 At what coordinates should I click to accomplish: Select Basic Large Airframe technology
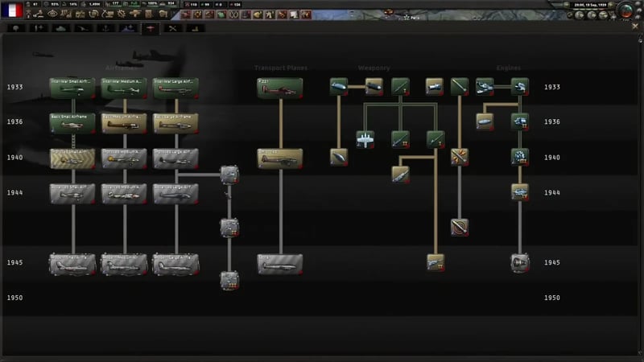click(x=175, y=123)
